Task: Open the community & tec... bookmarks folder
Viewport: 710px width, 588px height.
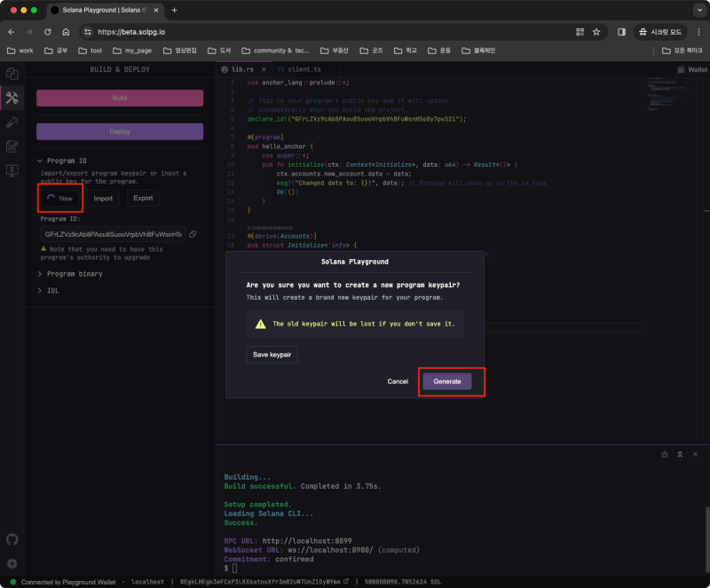Action: coord(275,51)
